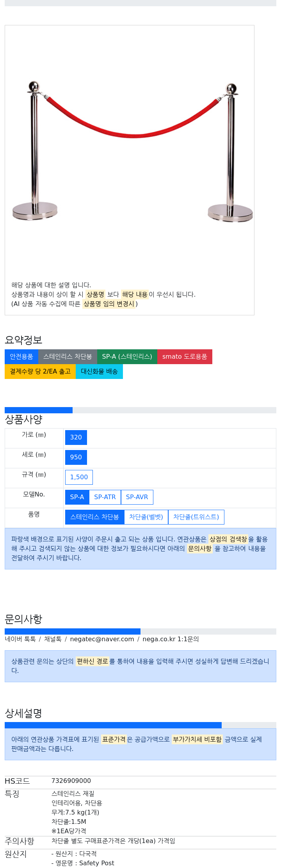
Task: Click the negatec@naver.com email contact
Action: [102, 639]
